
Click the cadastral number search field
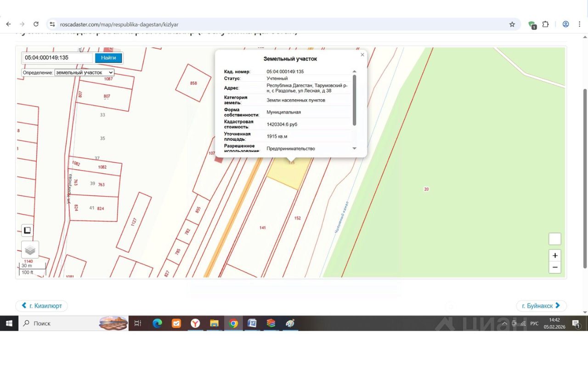(x=57, y=58)
